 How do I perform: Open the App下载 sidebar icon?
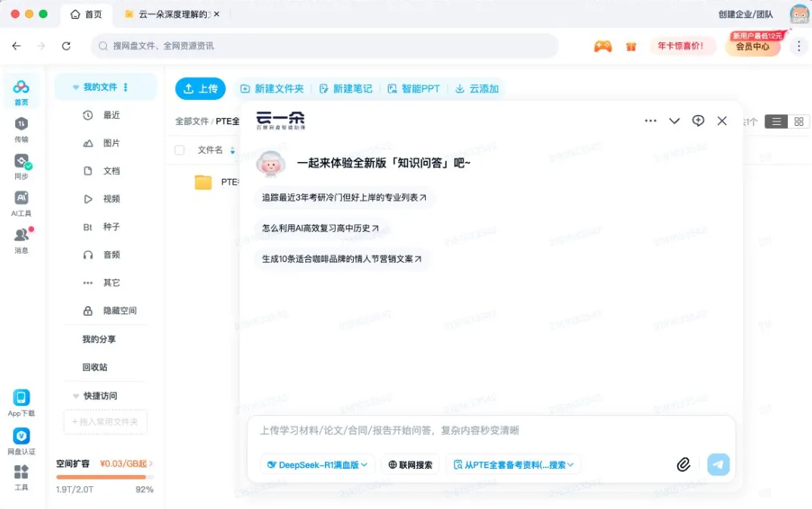(x=21, y=403)
